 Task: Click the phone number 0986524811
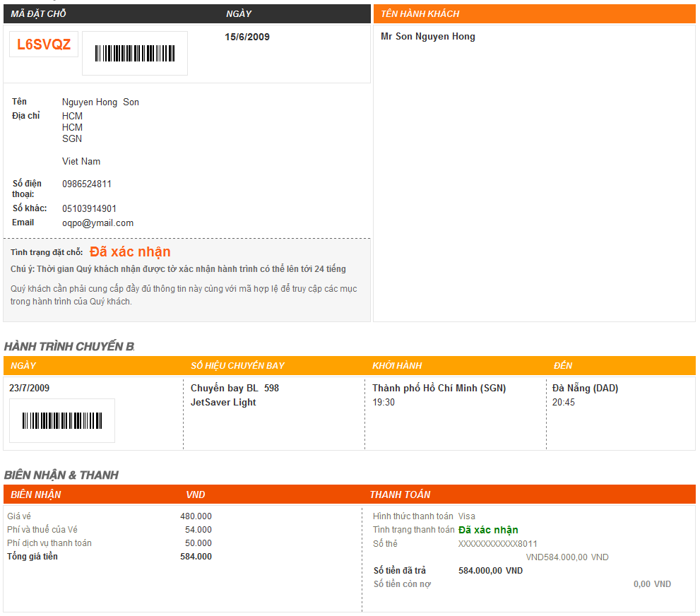point(87,184)
